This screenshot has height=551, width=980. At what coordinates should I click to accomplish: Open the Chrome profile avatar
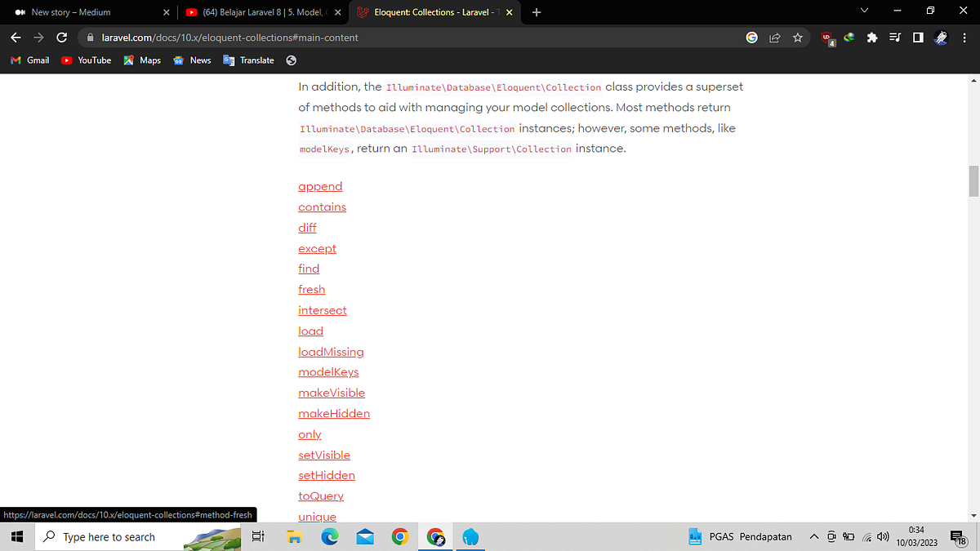(941, 38)
